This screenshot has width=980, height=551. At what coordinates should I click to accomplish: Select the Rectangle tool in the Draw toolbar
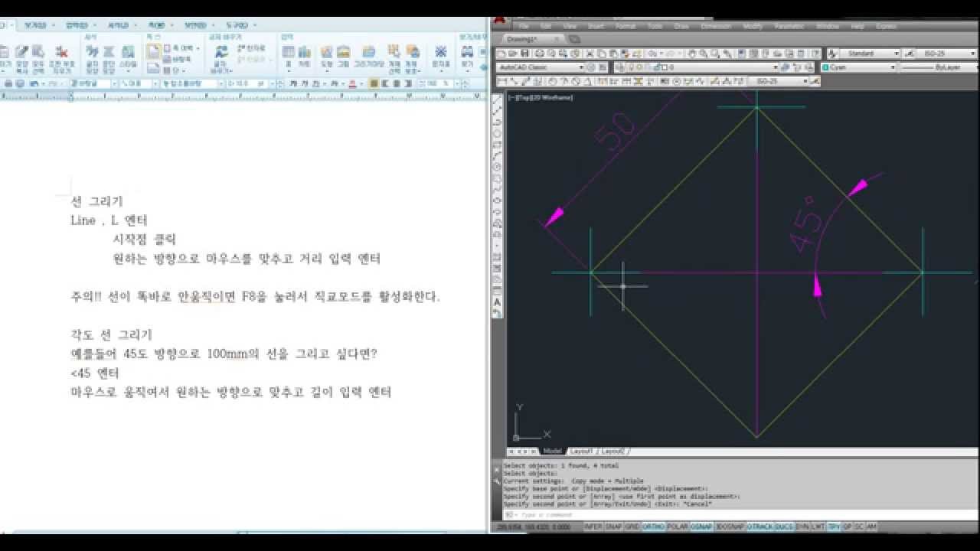click(497, 144)
